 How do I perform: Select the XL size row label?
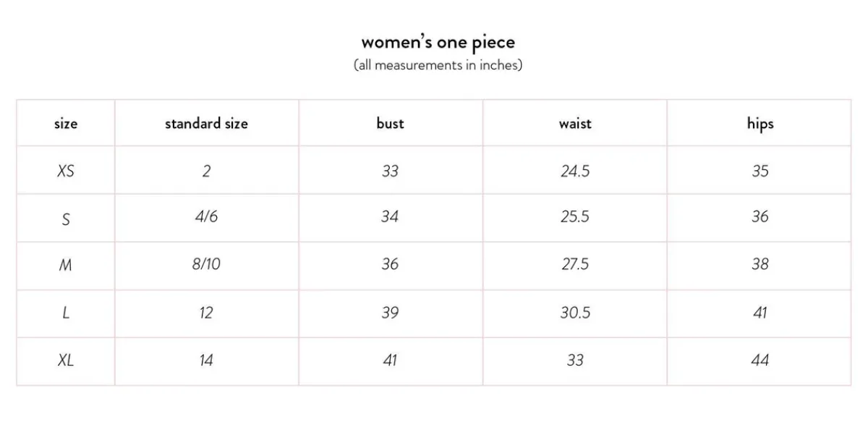click(x=65, y=360)
